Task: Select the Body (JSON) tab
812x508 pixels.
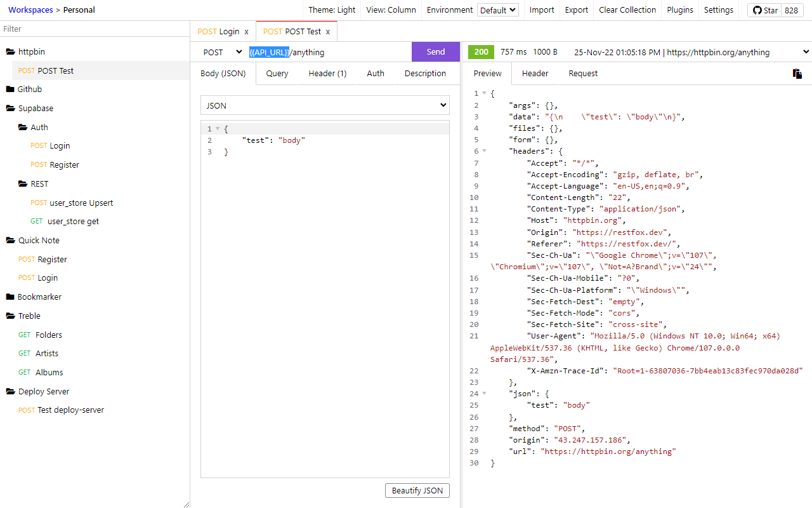Action: click(223, 74)
